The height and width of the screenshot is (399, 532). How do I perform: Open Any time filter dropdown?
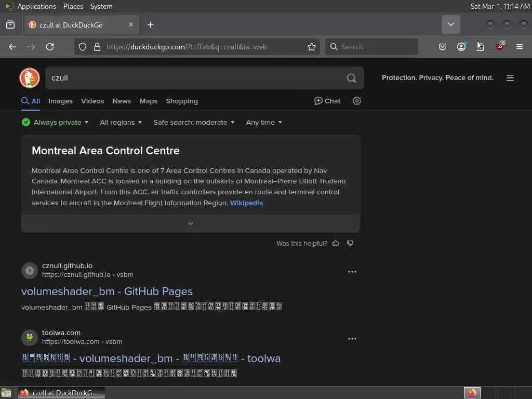(x=264, y=122)
